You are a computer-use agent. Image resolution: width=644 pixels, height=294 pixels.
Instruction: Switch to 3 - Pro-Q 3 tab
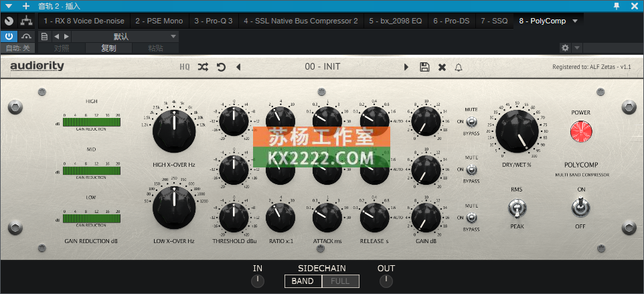214,21
